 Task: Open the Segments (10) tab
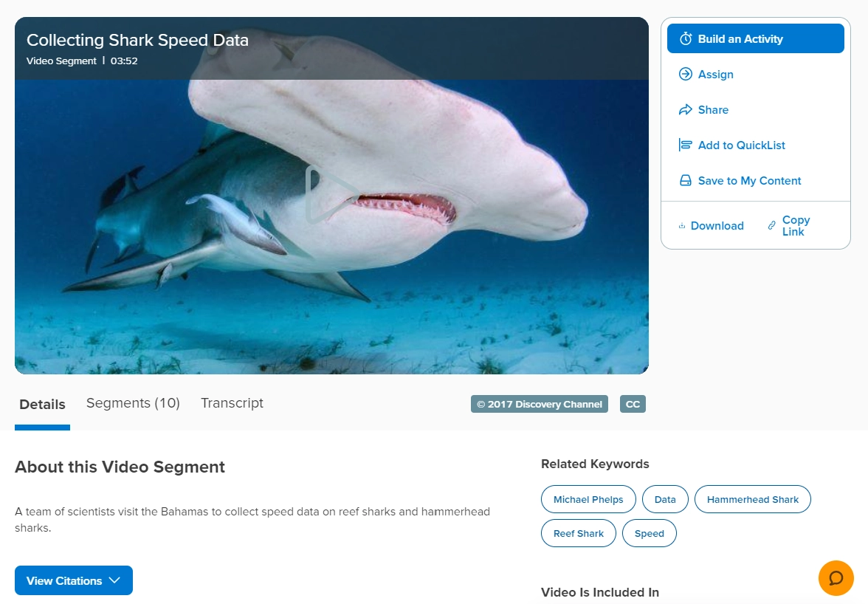tap(133, 403)
